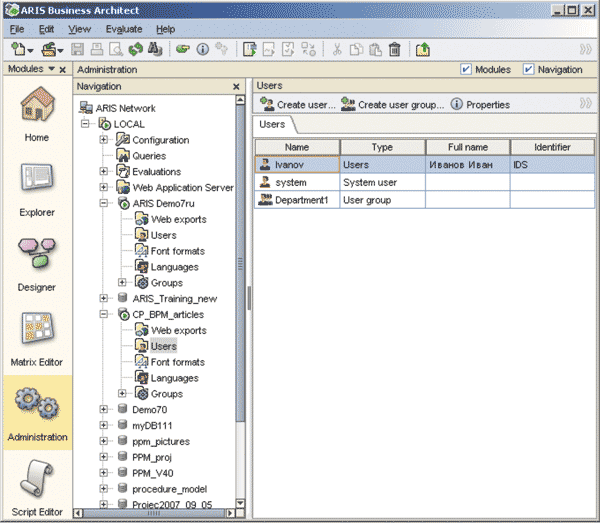600x523 pixels.
Task: Select the myDB111 database
Action: [x=152, y=425]
